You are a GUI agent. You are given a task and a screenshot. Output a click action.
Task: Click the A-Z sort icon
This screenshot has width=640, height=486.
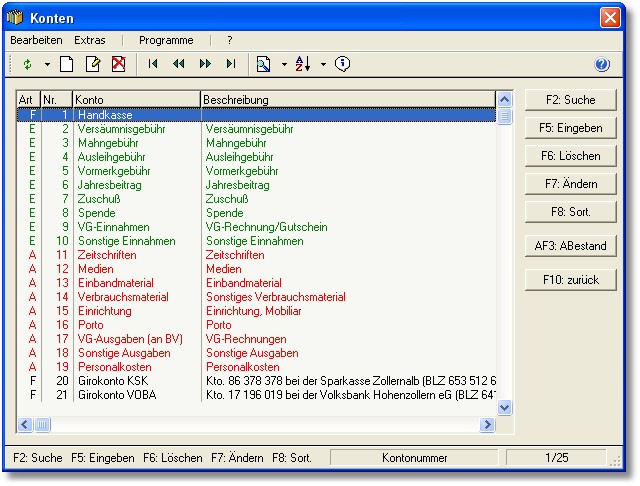pos(305,64)
